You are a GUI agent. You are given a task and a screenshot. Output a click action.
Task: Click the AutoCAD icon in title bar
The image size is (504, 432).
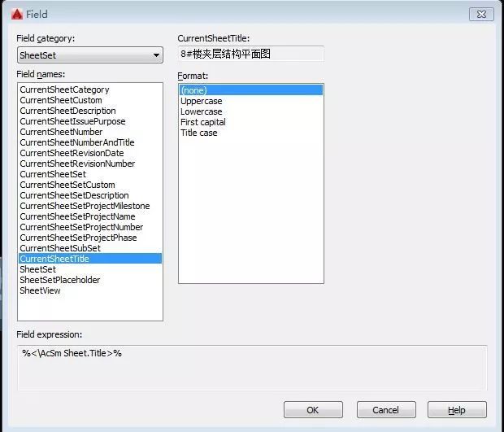click(15, 14)
